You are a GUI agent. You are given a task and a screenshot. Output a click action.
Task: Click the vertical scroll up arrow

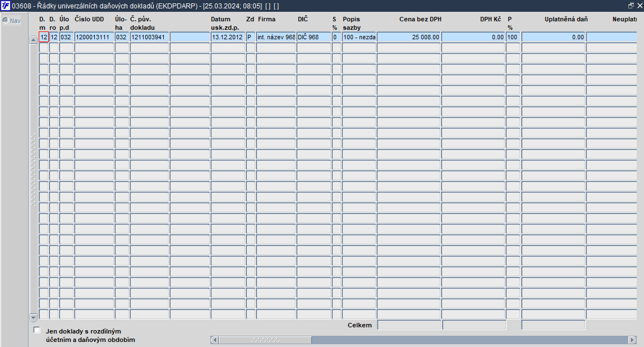click(x=33, y=39)
